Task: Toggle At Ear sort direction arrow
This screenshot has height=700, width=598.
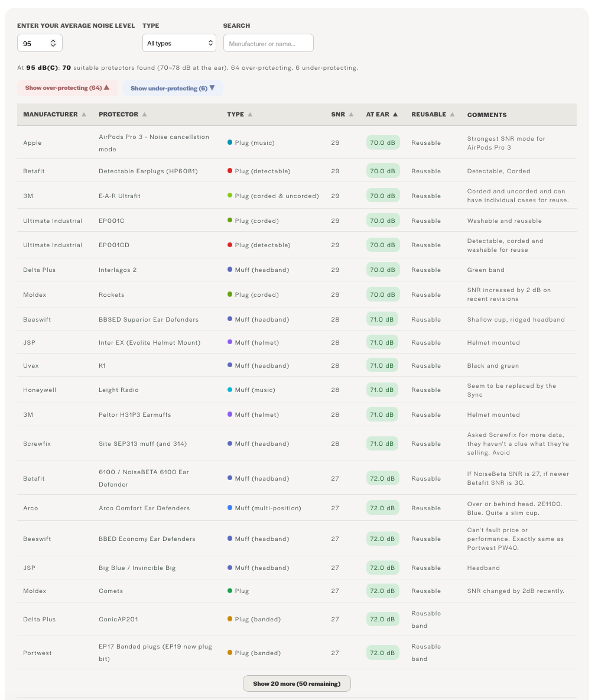Action: click(395, 115)
